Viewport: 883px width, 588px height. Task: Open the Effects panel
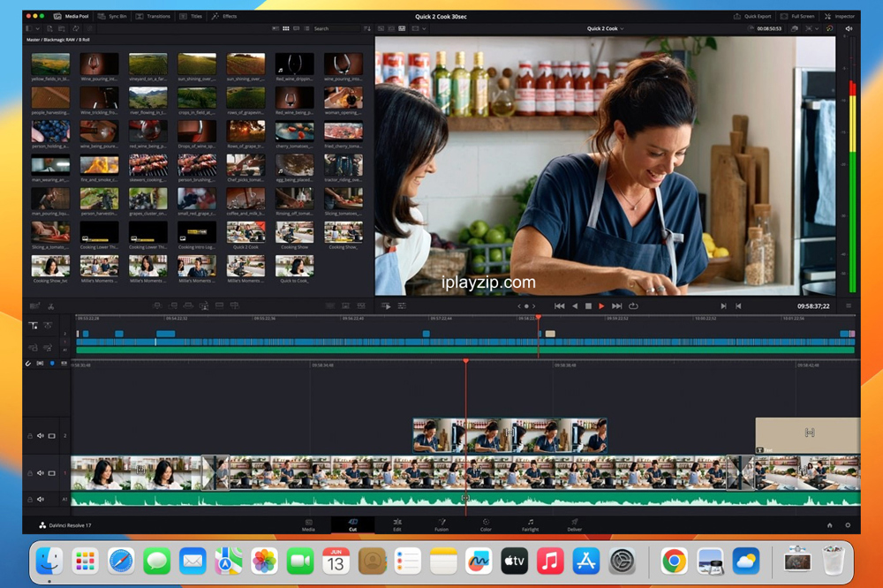point(224,16)
